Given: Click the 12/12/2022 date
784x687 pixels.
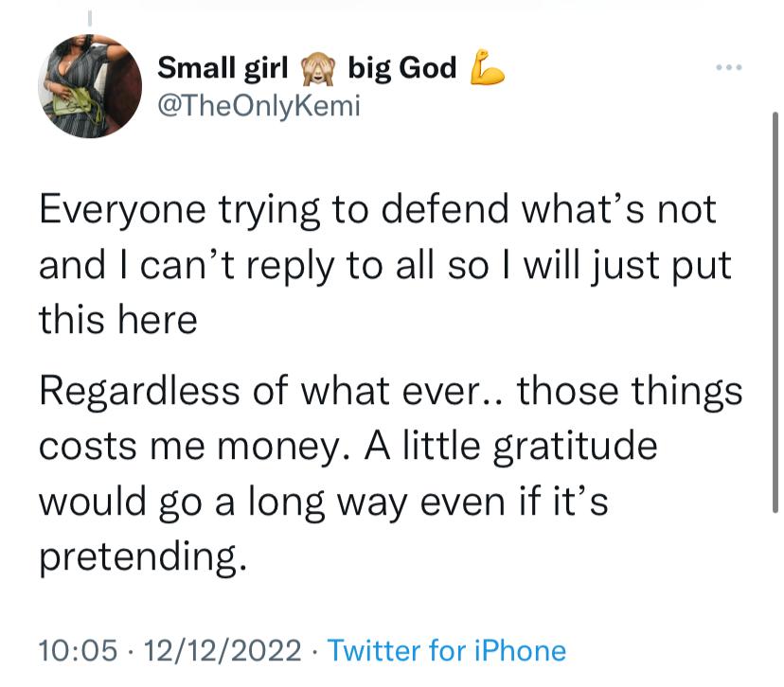Looking at the screenshot, I should click(x=223, y=650).
